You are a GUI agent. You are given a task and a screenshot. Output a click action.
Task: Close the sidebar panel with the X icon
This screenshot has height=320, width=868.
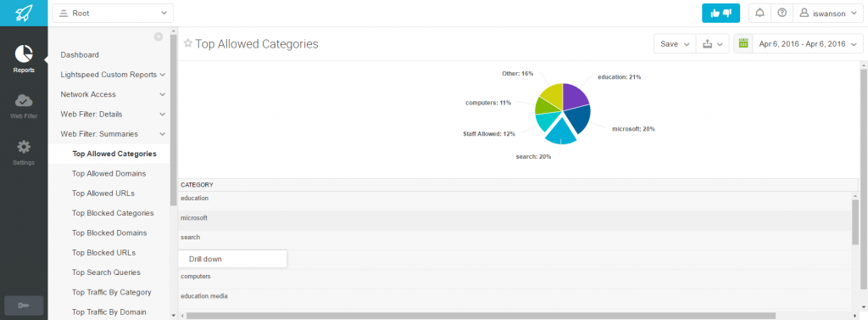pyautogui.click(x=159, y=36)
